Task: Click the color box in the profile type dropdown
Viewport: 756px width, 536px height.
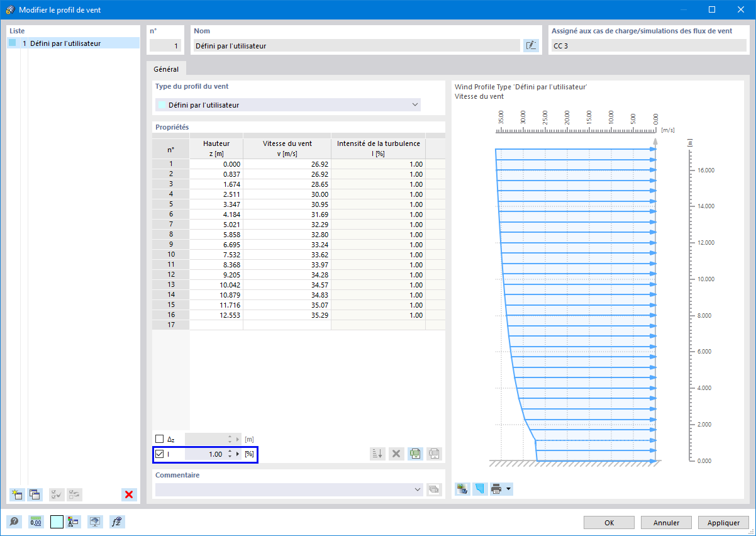Action: click(162, 105)
